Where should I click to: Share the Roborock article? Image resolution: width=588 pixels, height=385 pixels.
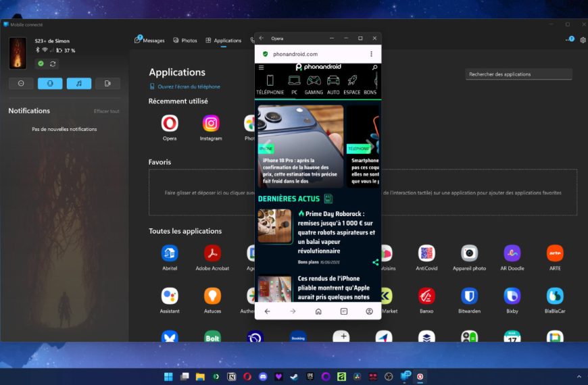[375, 263]
